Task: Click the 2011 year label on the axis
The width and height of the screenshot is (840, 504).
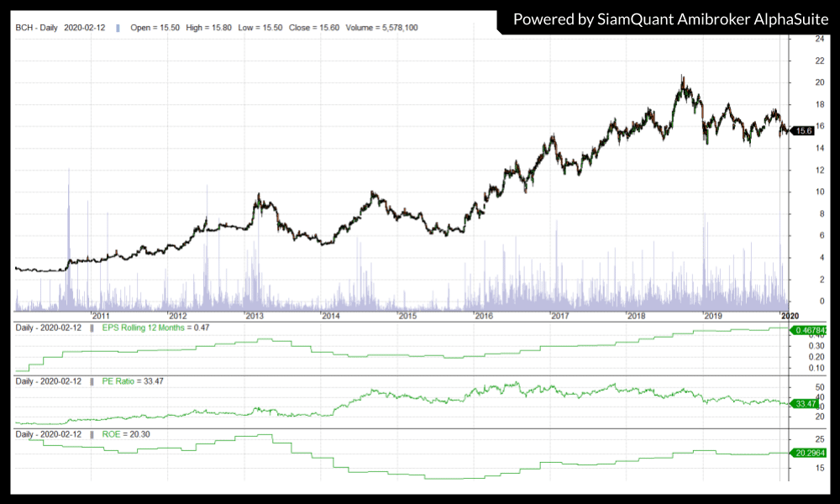Action: coord(102,316)
